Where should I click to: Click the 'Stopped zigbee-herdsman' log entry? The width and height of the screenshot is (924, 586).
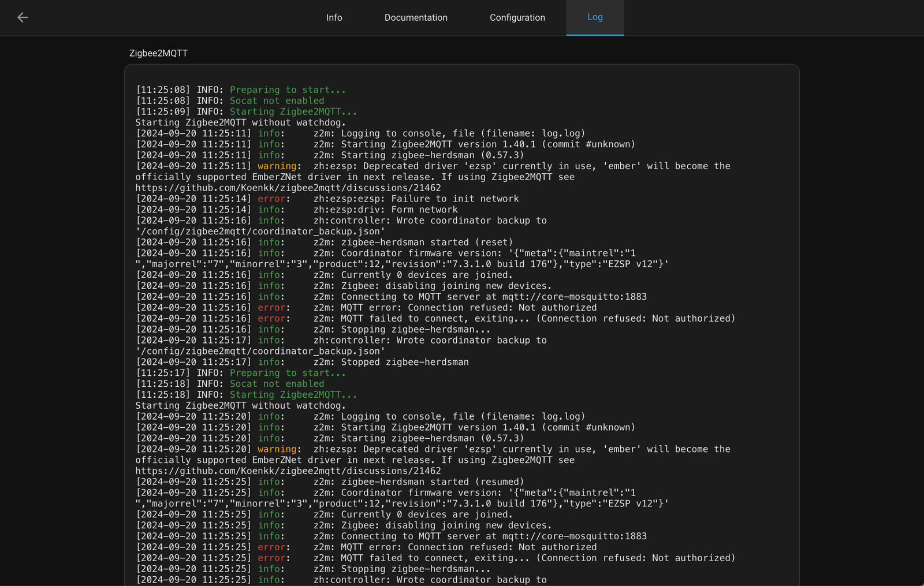404,362
